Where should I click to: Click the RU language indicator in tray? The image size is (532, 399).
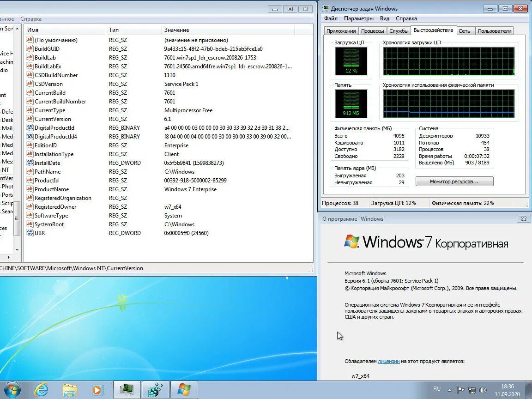coord(437,389)
